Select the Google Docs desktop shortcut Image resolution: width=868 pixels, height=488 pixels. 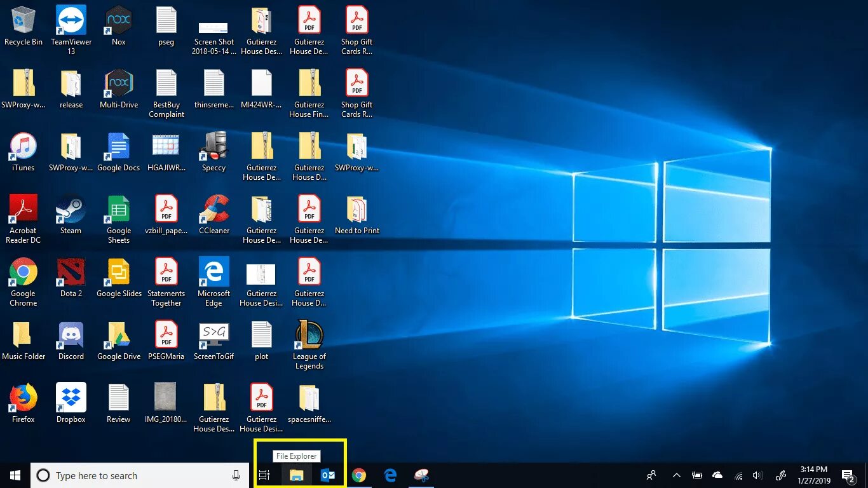[x=119, y=152]
